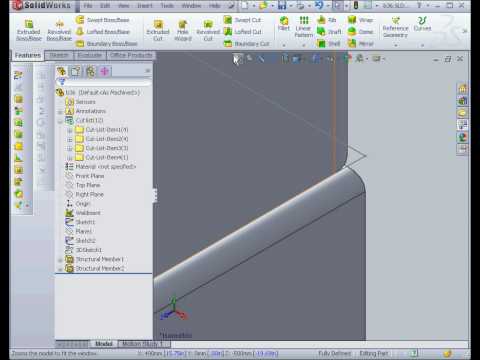
Task: Click the Sensors folder in tree
Action: pyautogui.click(x=81, y=102)
